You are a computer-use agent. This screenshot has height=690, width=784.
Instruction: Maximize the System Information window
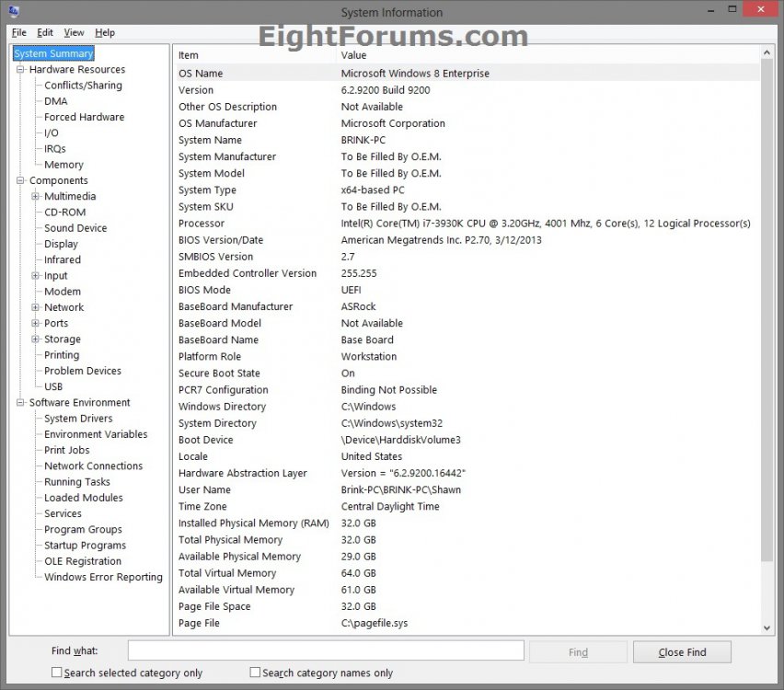coord(732,9)
